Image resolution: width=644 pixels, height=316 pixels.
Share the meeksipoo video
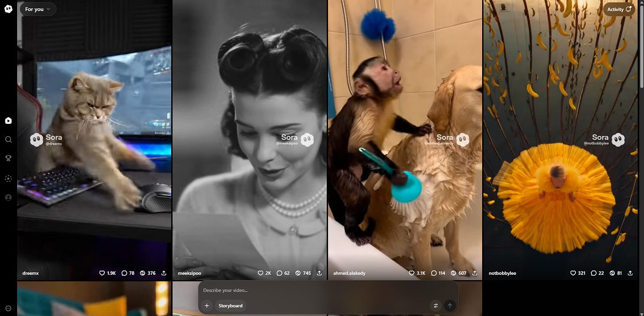click(x=319, y=273)
